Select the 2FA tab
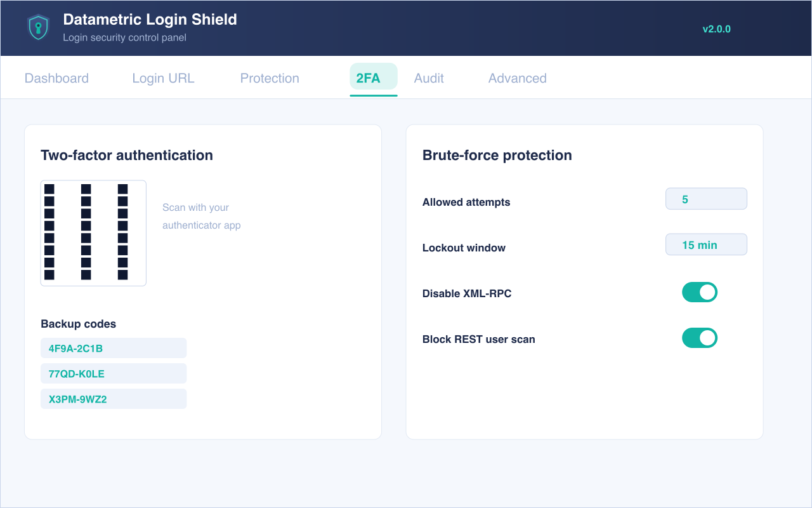 click(374, 79)
